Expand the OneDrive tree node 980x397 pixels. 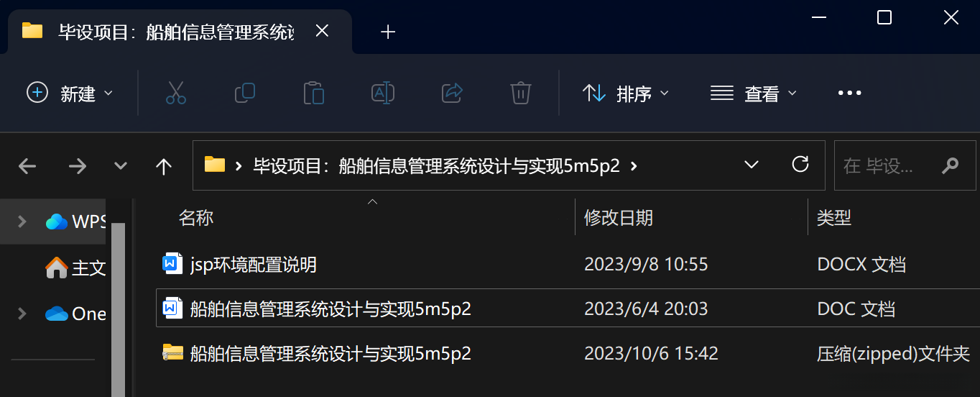point(22,313)
